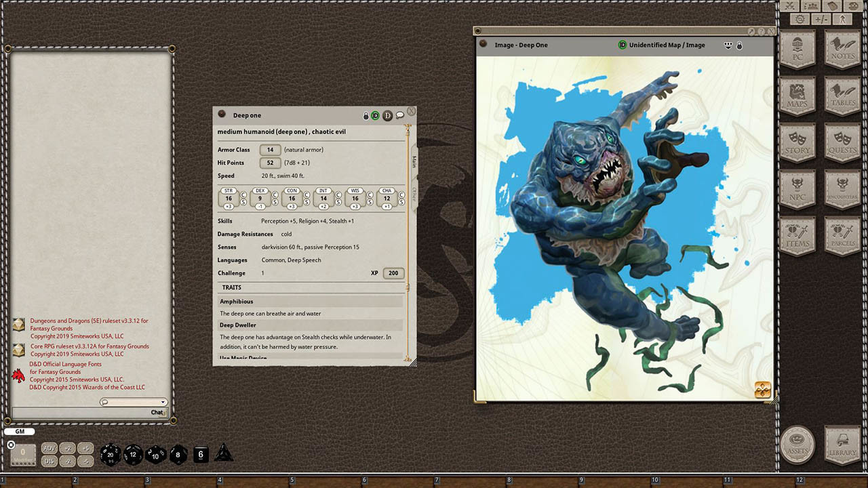Toggle player visibility on the Deep One image
868x488 pixels.
[728, 45]
